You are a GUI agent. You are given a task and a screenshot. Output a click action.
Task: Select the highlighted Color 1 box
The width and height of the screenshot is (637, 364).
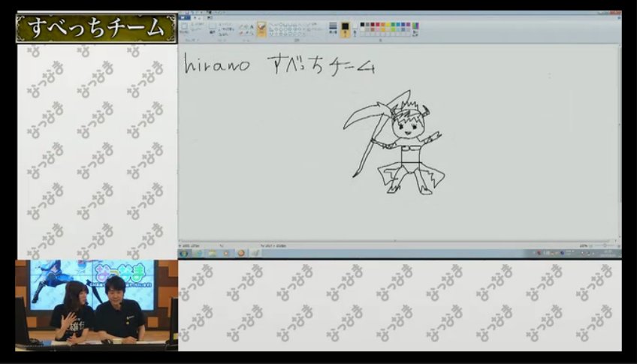[345, 29]
